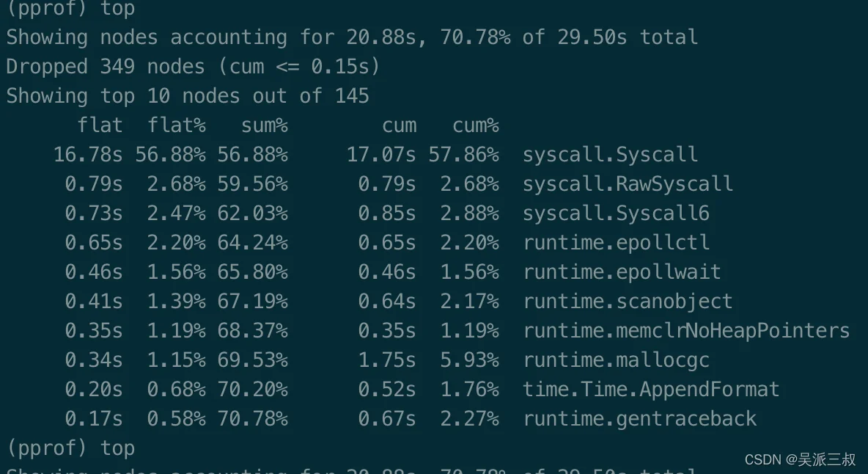The width and height of the screenshot is (868, 474).
Task: Click the runtime.epollwait function name
Action: coord(622,271)
